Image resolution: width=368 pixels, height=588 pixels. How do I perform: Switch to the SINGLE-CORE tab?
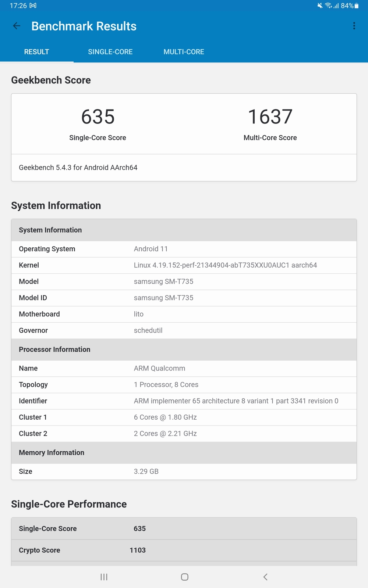coord(110,52)
